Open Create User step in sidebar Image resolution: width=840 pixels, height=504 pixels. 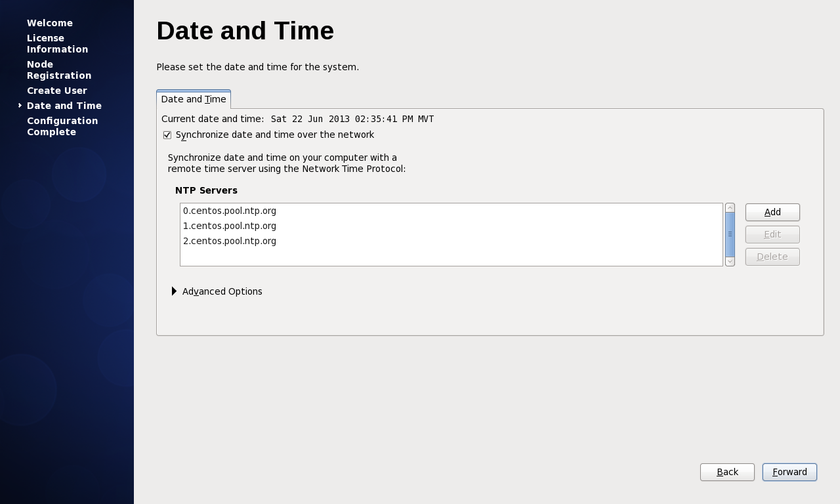(57, 91)
